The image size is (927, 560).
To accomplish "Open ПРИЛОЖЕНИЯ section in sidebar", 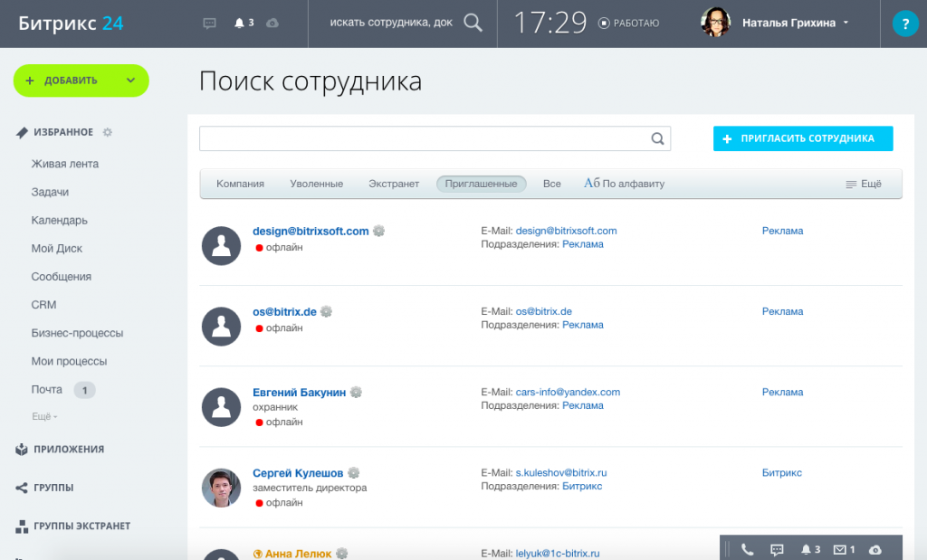I will (x=69, y=449).
